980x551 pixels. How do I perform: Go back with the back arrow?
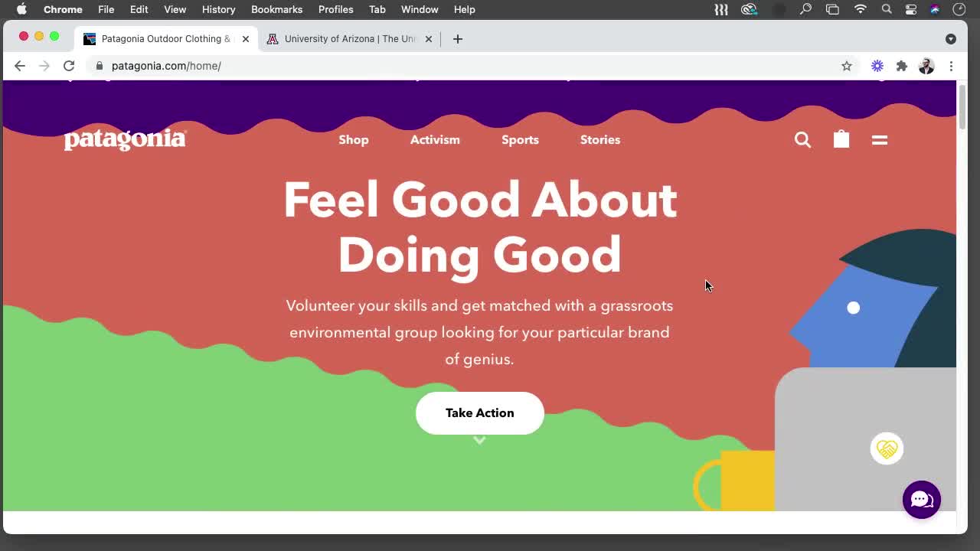[19, 66]
